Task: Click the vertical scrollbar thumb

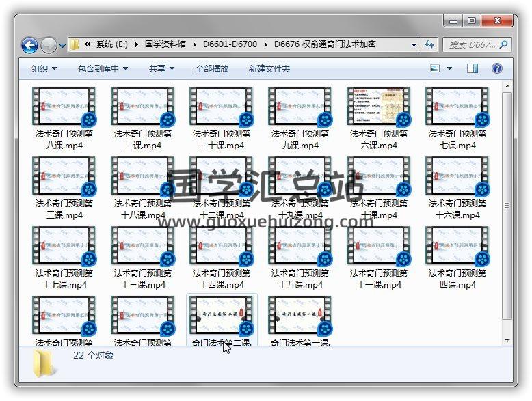Action: pyautogui.click(x=506, y=205)
